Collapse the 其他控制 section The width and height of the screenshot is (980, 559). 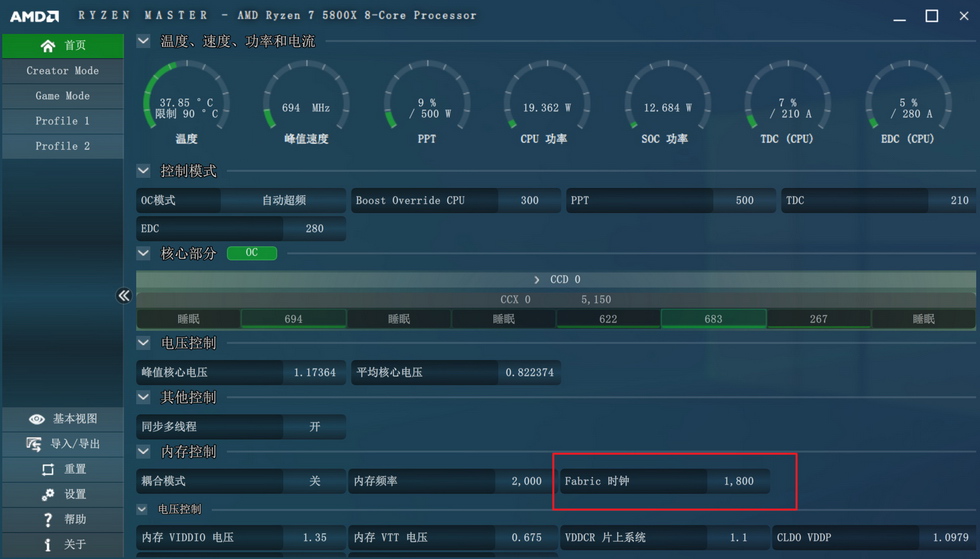(143, 397)
